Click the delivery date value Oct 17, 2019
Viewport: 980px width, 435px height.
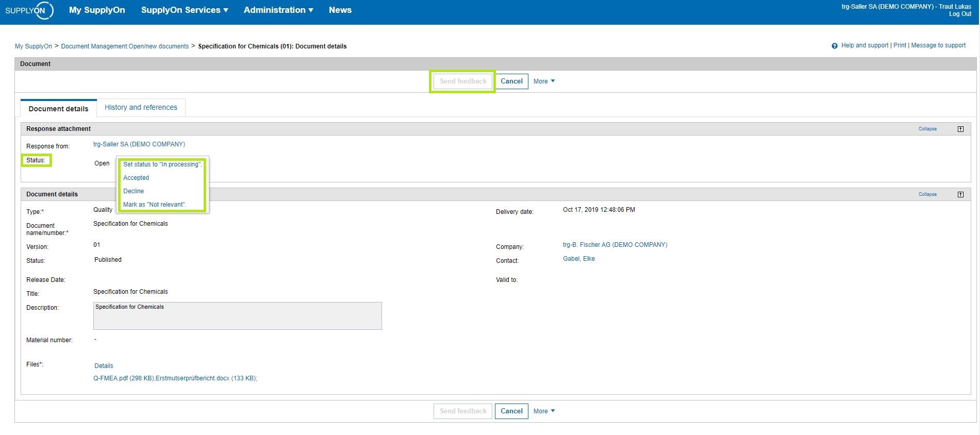[x=599, y=210]
